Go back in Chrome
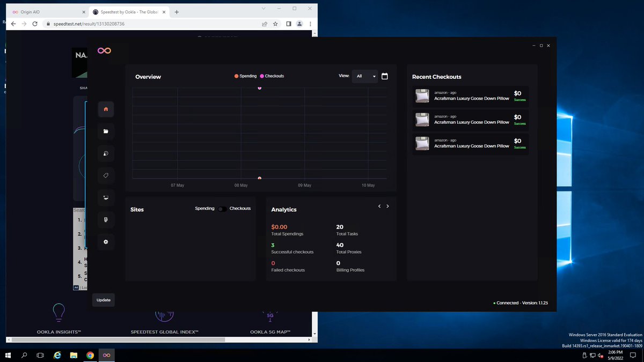This screenshot has width=644, height=362. 14,24
